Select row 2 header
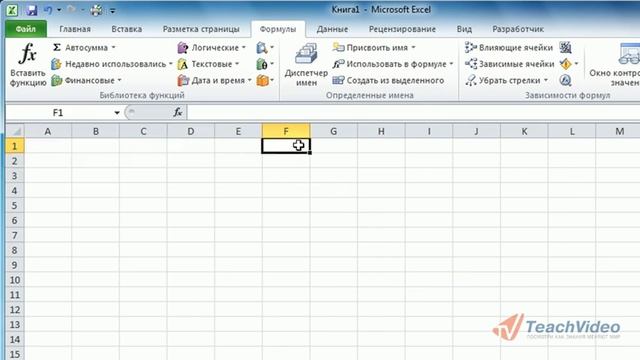 (x=15, y=161)
